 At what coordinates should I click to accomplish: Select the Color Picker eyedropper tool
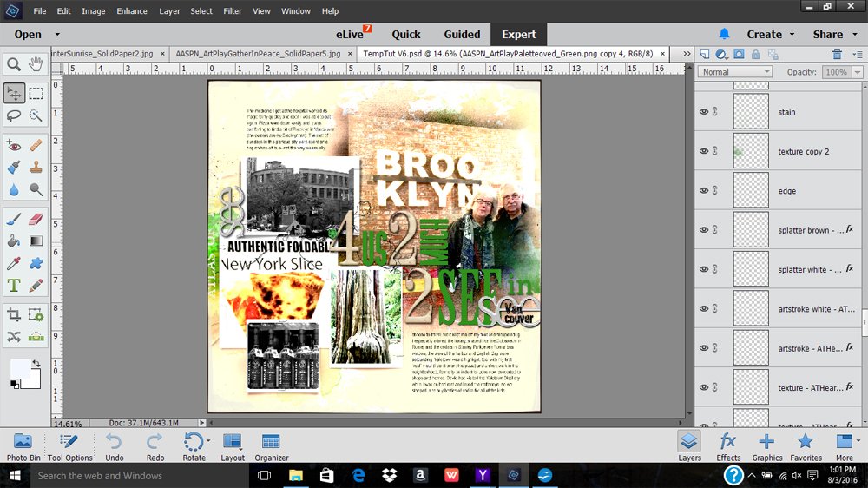click(x=14, y=263)
